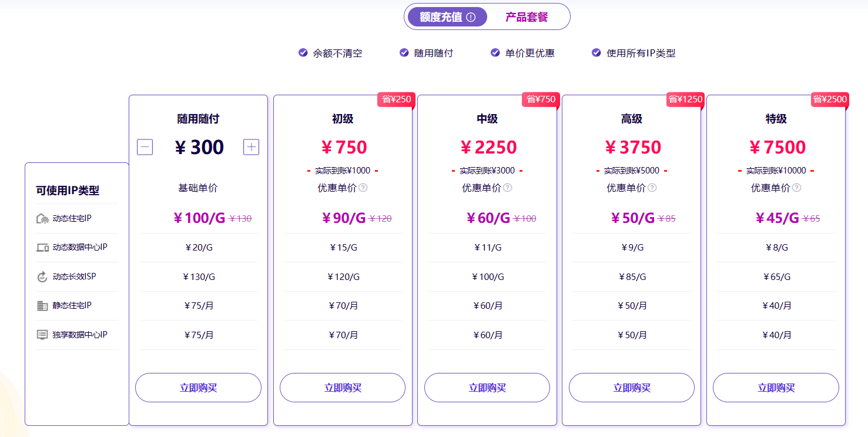Click the 动态住宅IP house icon
868x437 pixels.
tap(42, 219)
